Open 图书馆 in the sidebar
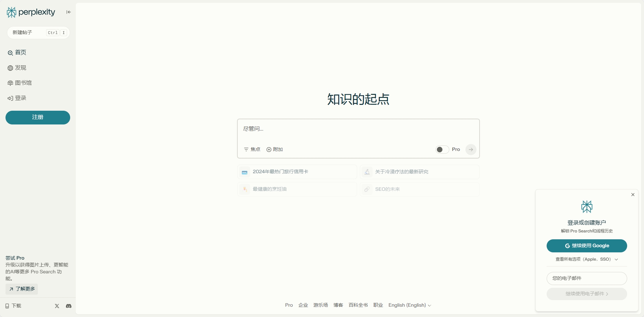 [x=23, y=83]
